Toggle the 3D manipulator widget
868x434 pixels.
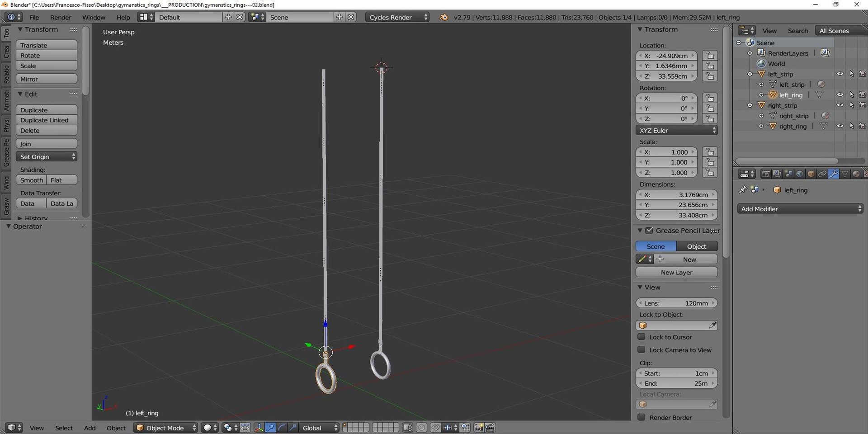click(x=259, y=428)
